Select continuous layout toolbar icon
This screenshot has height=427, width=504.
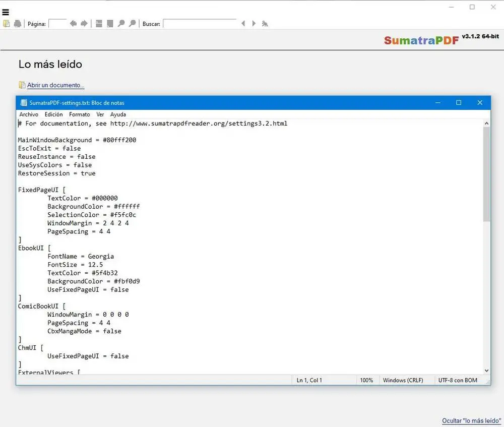click(99, 24)
